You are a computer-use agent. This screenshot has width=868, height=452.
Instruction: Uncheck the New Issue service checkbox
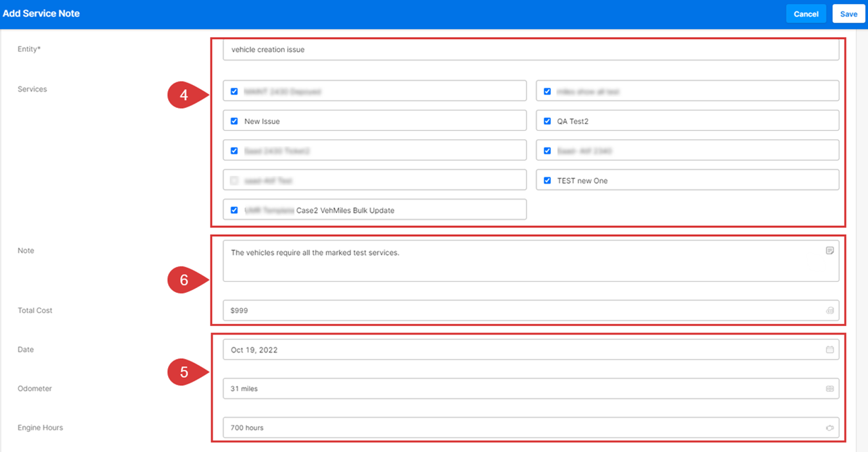pyautogui.click(x=234, y=121)
